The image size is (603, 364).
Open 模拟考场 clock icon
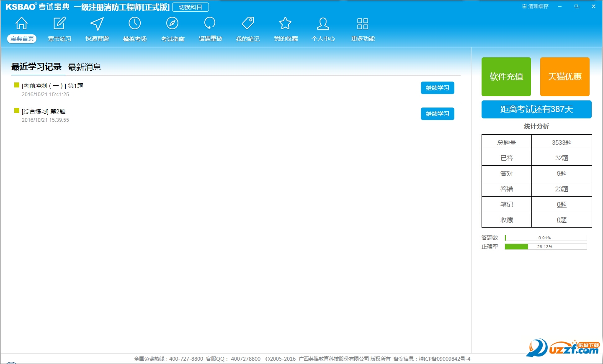(x=135, y=23)
